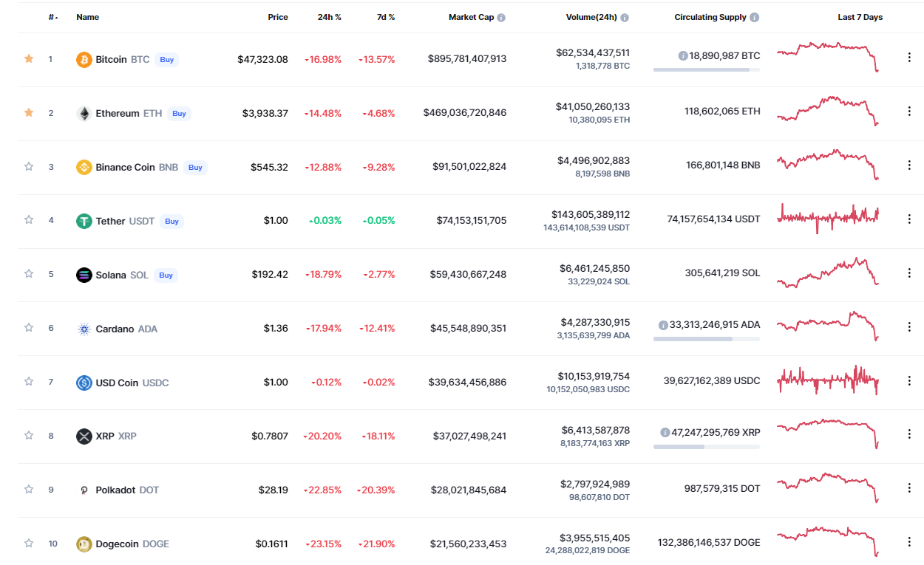Screen dimensions: 924x565
Task: Click the Binance Coin logo icon
Action: click(84, 167)
